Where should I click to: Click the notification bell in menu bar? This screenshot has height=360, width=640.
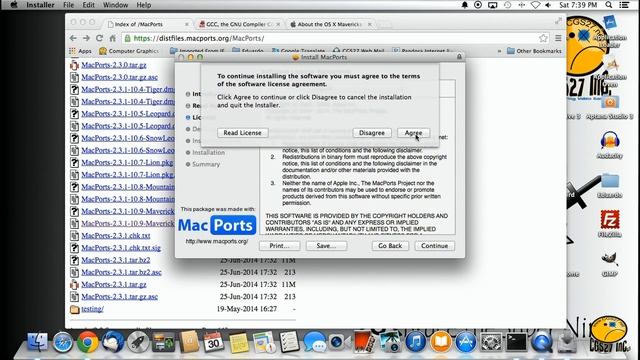tap(464, 5)
